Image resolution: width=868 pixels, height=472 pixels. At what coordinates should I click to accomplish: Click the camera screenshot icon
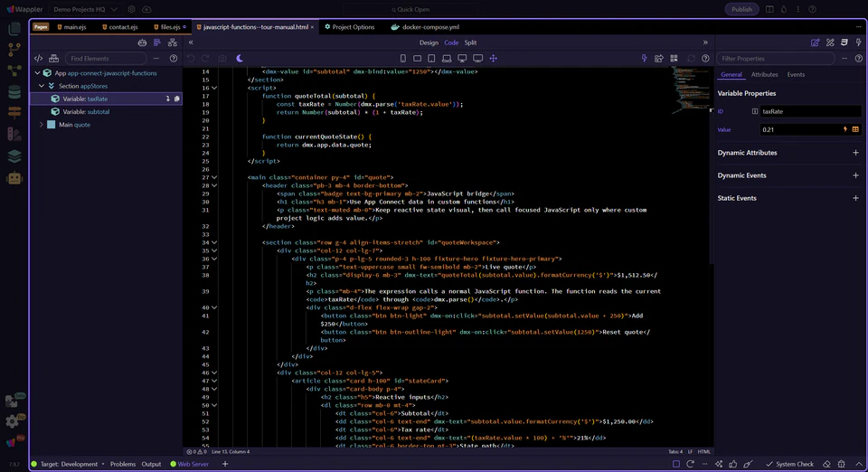[x=222, y=58]
